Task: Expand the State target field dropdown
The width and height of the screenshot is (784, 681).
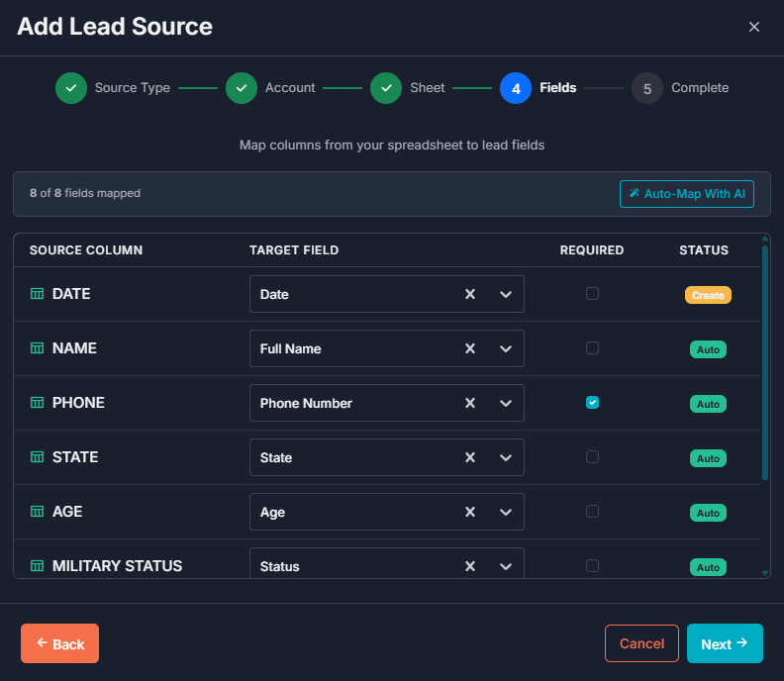Action: point(506,457)
